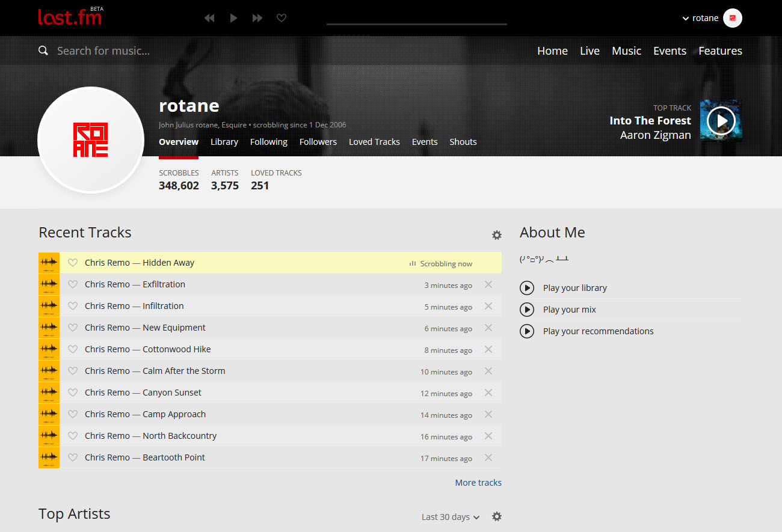Open the 348,602 scrobbles count
This screenshot has width=782, height=532.
pos(179,186)
